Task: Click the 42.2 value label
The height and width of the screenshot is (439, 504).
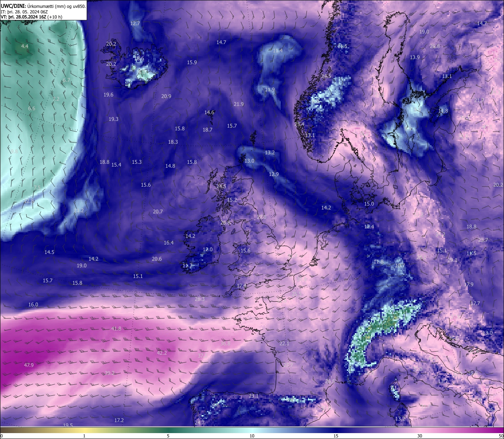Action: [x=162, y=353]
